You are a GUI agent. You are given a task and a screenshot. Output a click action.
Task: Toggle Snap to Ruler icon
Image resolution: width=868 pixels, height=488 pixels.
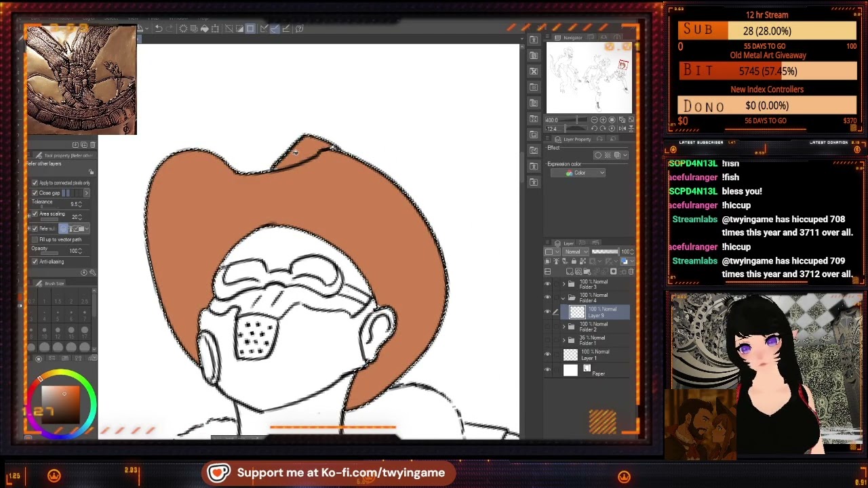point(264,28)
